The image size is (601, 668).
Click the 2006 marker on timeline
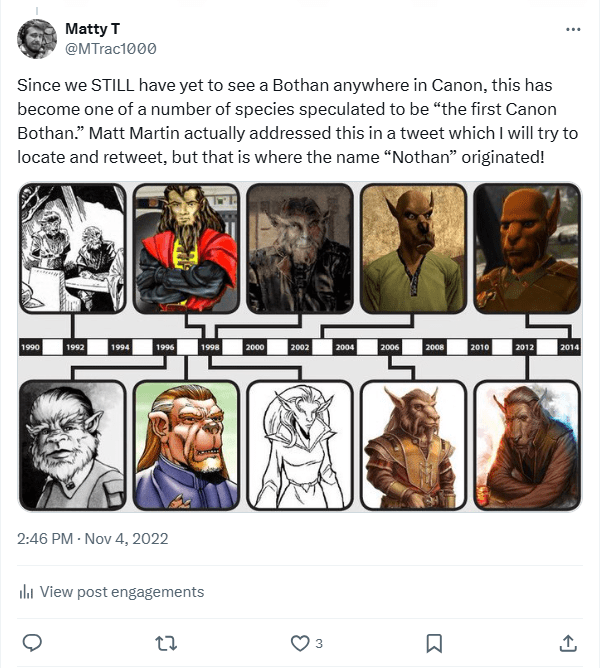tap(390, 346)
